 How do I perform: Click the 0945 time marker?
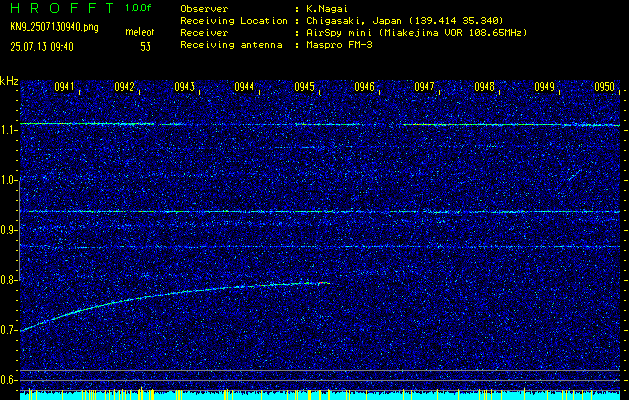(304, 87)
